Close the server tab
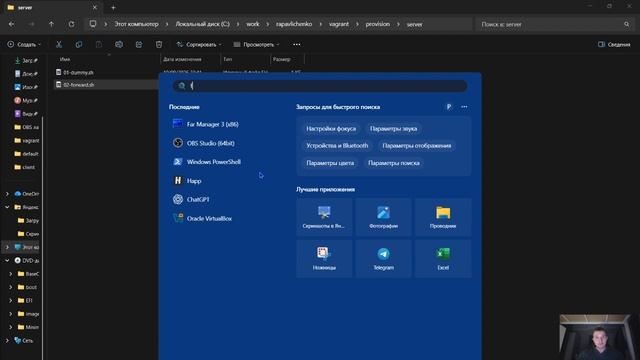640x360 pixels. (95, 7)
